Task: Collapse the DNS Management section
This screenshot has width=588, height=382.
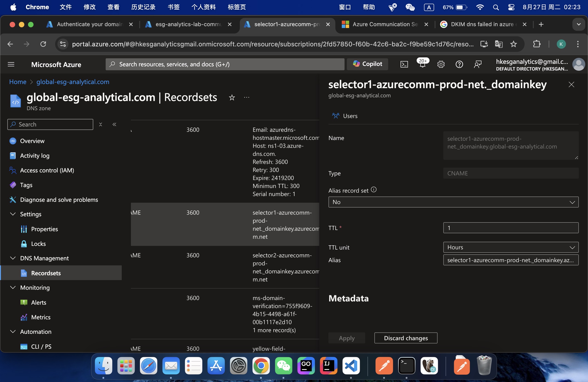Action: click(13, 258)
